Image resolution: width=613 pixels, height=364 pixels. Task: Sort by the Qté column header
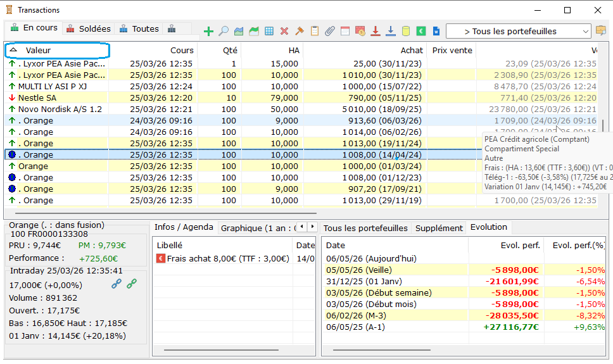219,50
